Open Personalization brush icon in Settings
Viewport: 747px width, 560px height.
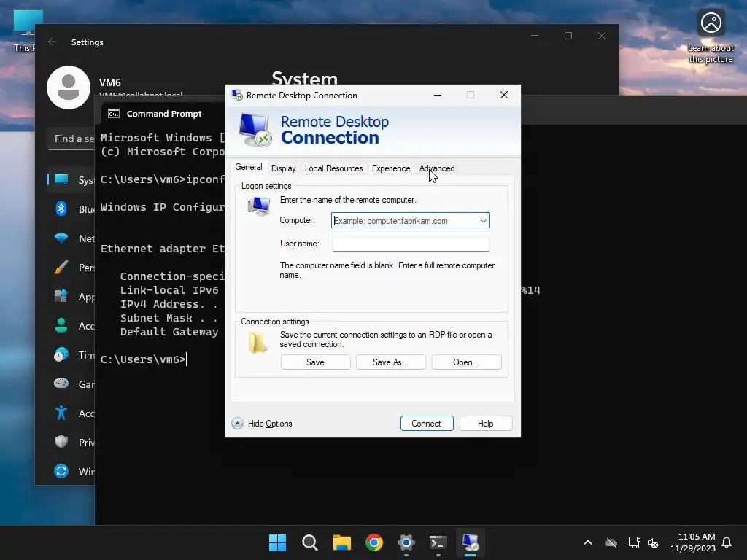click(61, 267)
